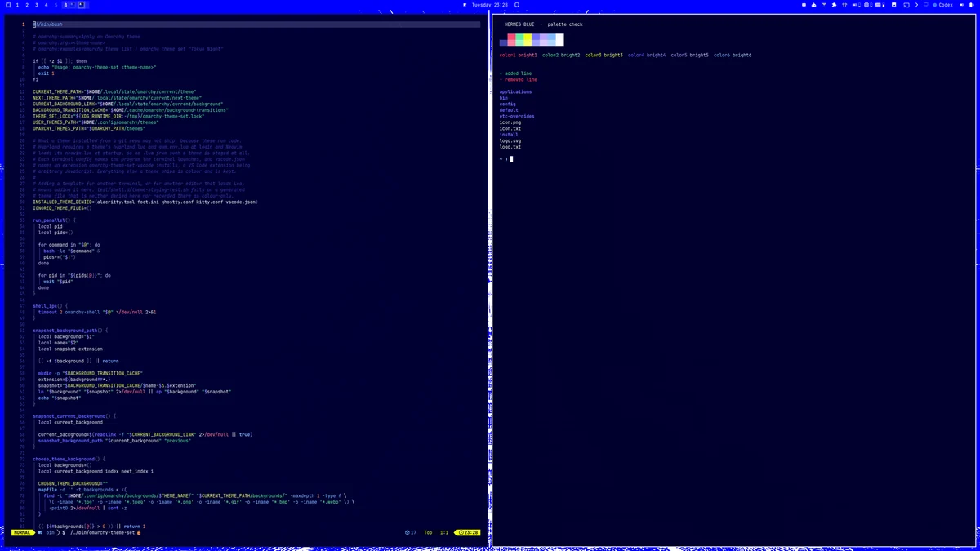Click the robot tray icon

(813, 5)
